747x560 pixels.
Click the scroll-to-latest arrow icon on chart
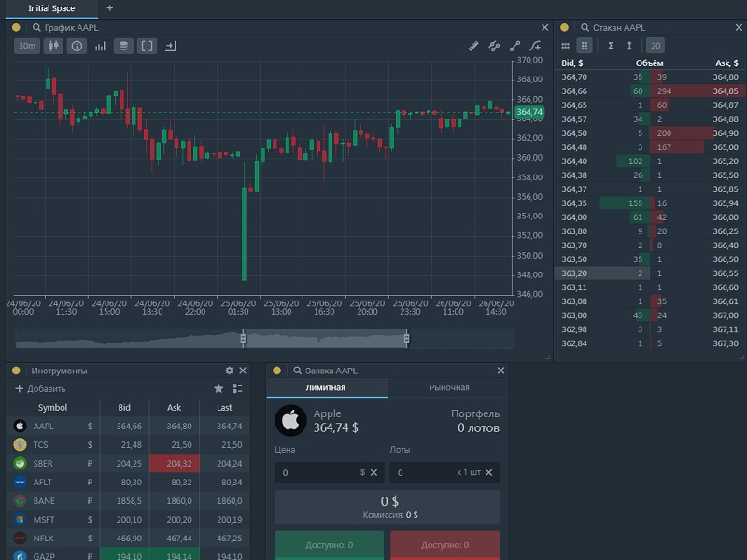click(170, 46)
